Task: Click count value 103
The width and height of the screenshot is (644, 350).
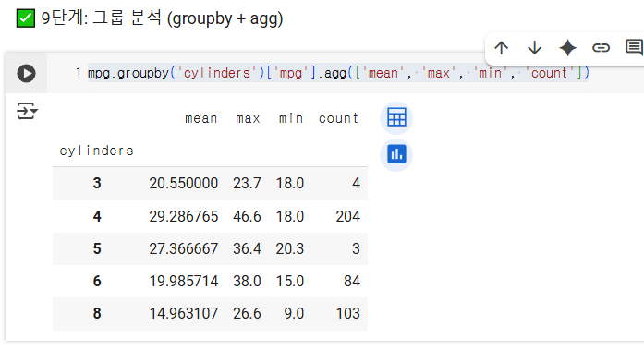Action: pyautogui.click(x=348, y=313)
